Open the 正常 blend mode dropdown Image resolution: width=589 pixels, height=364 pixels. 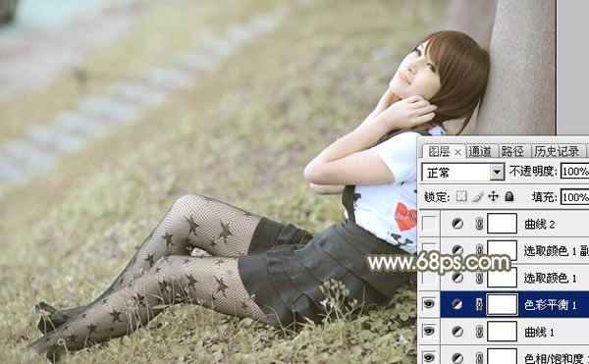tap(463, 173)
